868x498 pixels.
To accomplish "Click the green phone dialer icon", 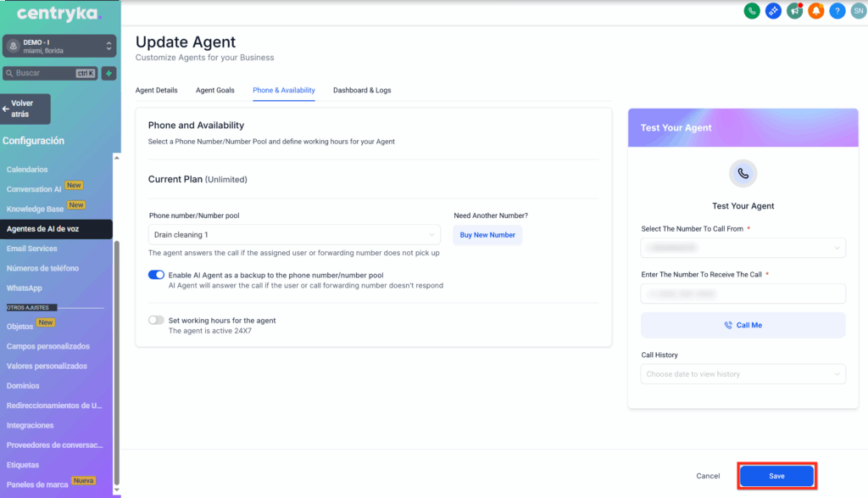I will click(x=751, y=11).
